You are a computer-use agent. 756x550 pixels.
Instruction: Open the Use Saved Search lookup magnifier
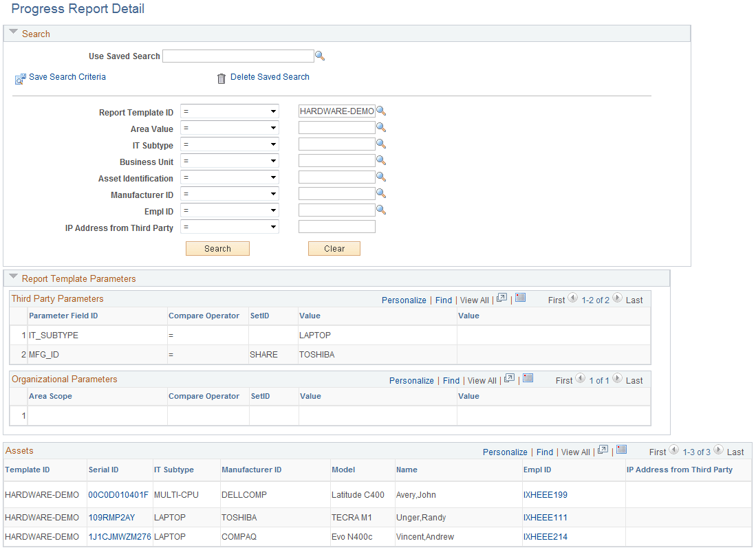coord(320,55)
